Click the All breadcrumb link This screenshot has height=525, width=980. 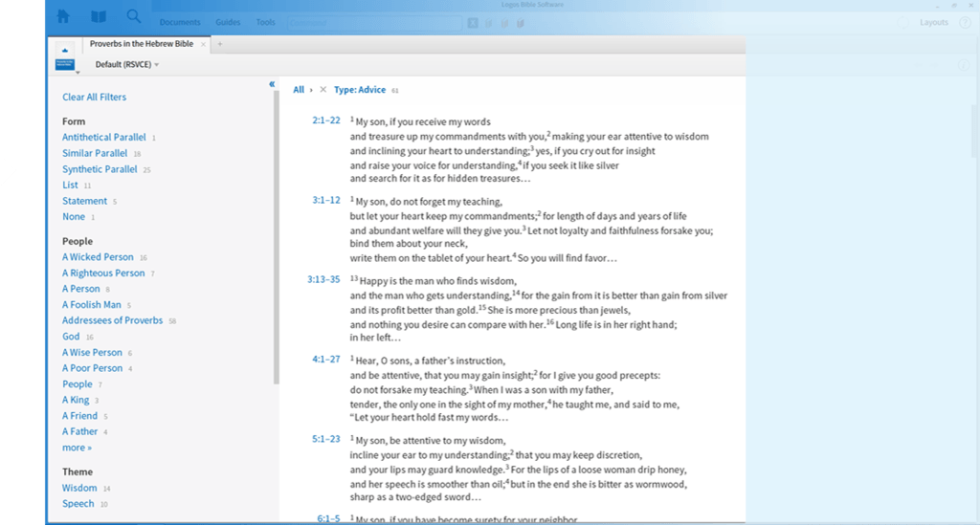299,89
